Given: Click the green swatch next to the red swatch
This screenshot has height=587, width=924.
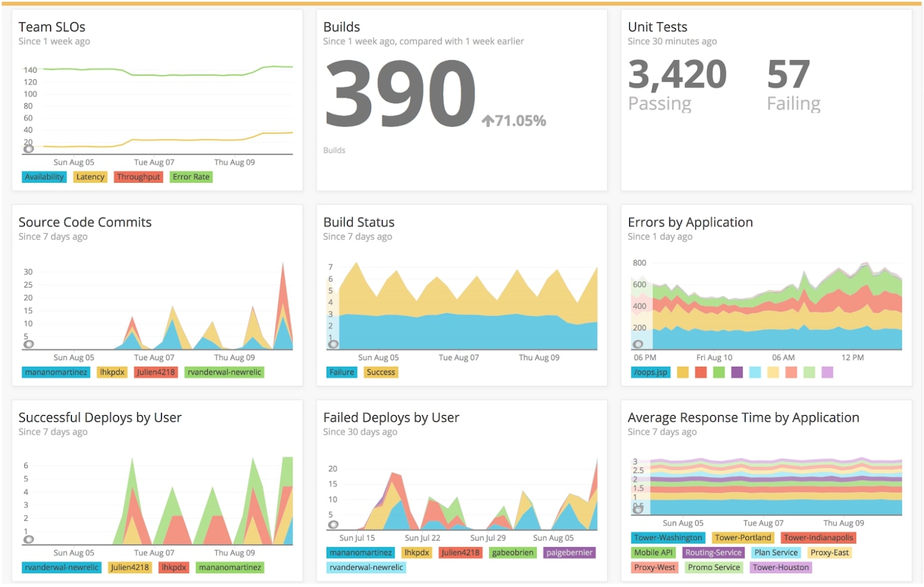Looking at the screenshot, I should 719,372.
